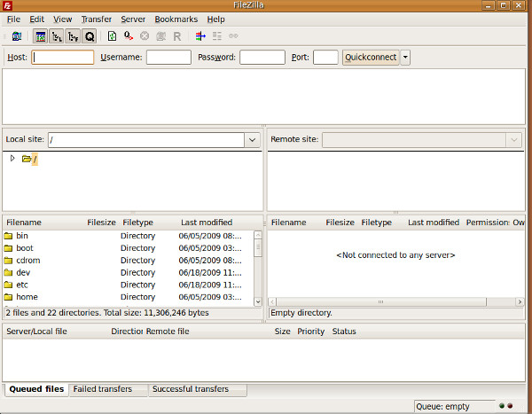Click the disconnect from server icon
The height and width of the screenshot is (414, 532).
tap(160, 36)
